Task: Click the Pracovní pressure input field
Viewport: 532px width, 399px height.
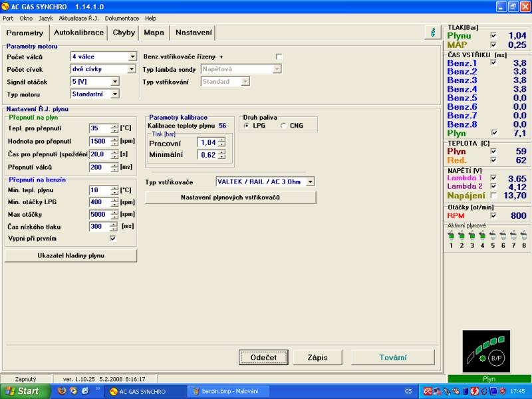Action: (207, 142)
